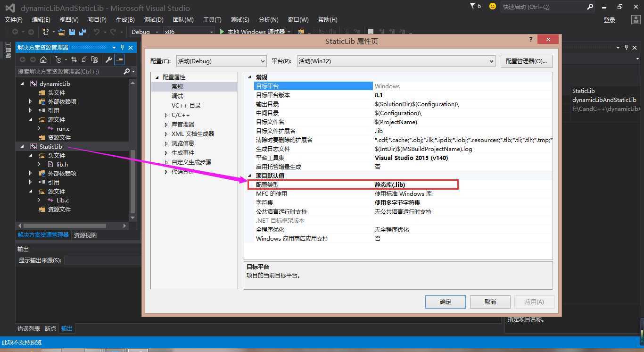Click the Quick Launch magnifier icon

coord(590,7)
